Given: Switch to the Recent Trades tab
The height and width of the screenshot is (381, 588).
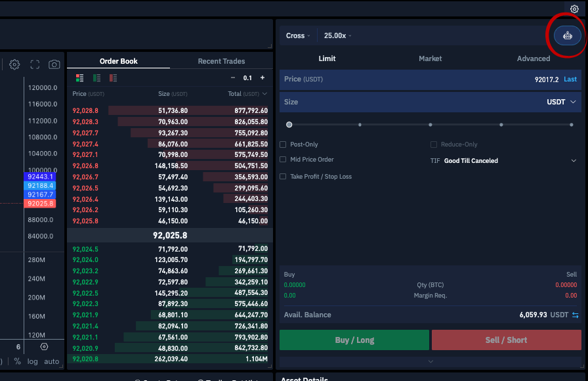Looking at the screenshot, I should pos(221,61).
